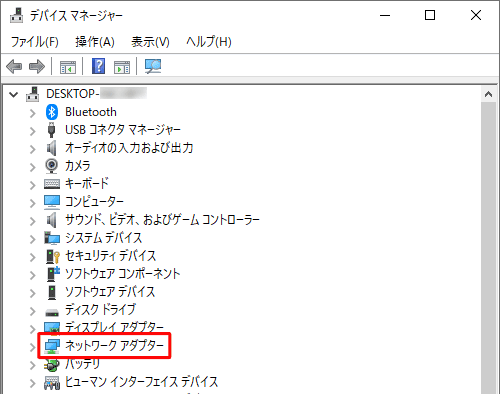This screenshot has height=394, width=500.
Task: Click the ネットワーク アダプター icon
Action: click(x=52, y=346)
